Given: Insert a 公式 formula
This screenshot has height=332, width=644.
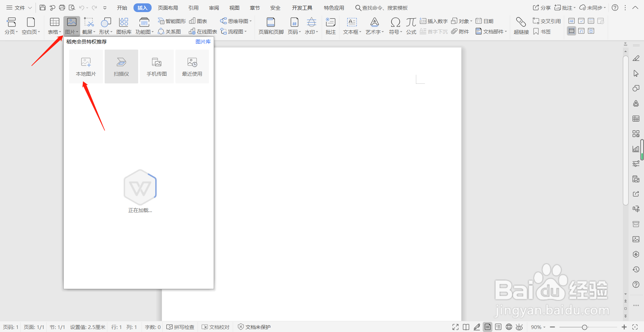Looking at the screenshot, I should [411, 26].
